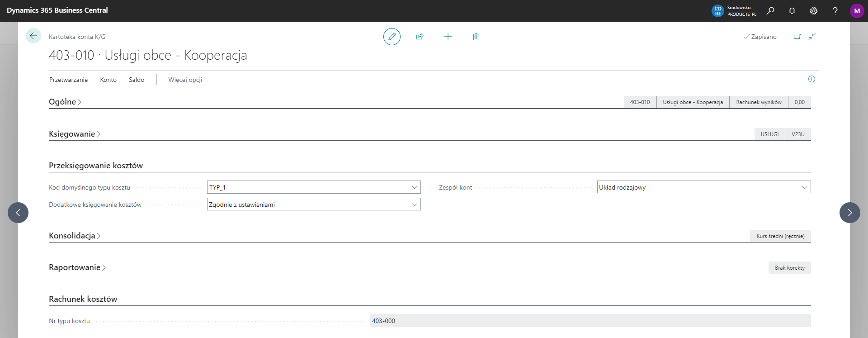Open the Przetwarzanie menu
This screenshot has height=338, width=868.
(x=68, y=80)
